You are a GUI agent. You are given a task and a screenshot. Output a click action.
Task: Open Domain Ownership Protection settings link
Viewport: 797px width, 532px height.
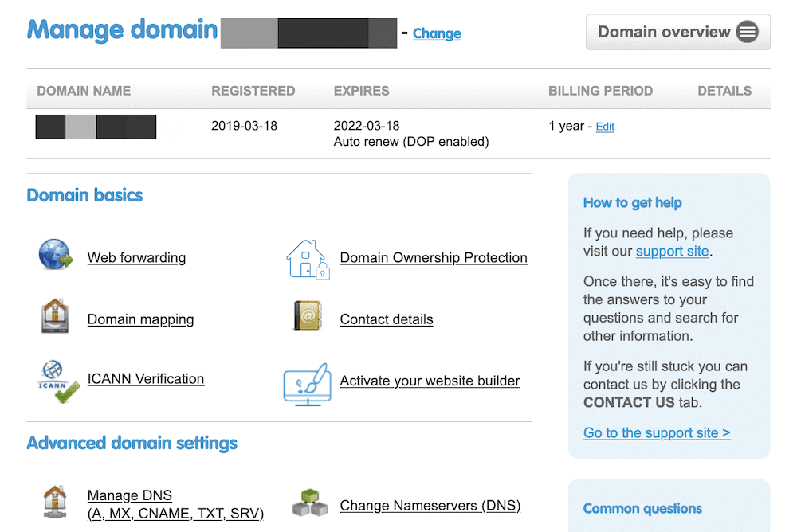[x=434, y=258]
